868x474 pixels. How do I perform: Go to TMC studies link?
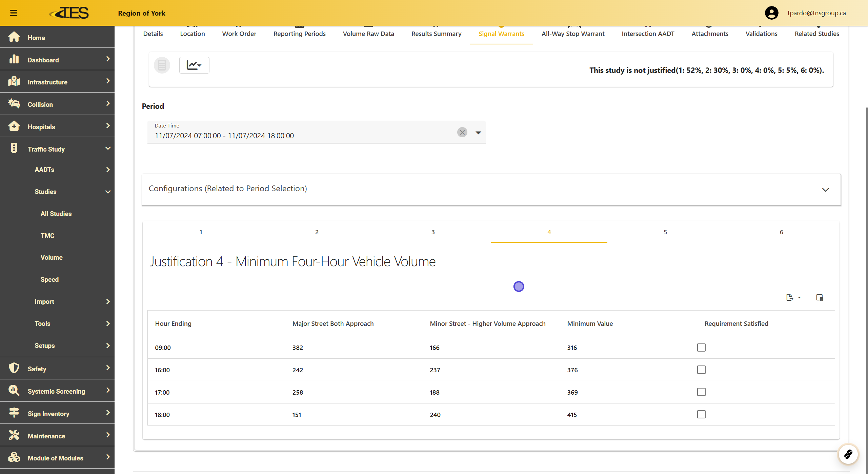(x=47, y=236)
